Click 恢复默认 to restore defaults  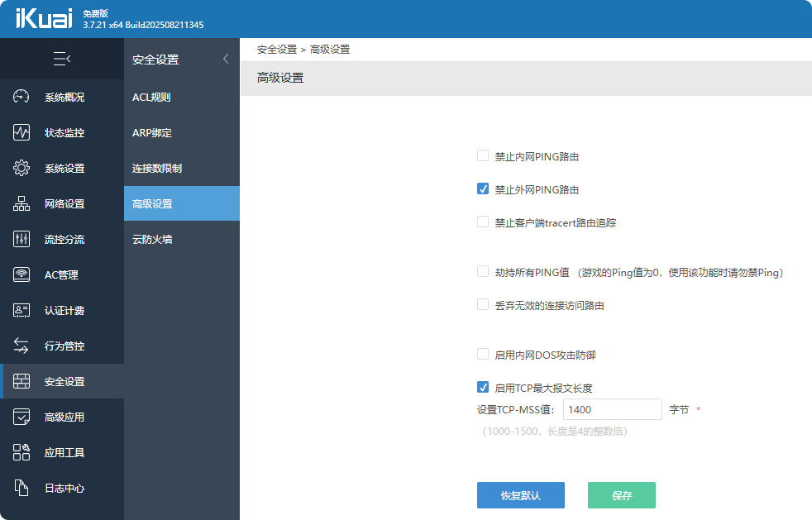click(520, 495)
